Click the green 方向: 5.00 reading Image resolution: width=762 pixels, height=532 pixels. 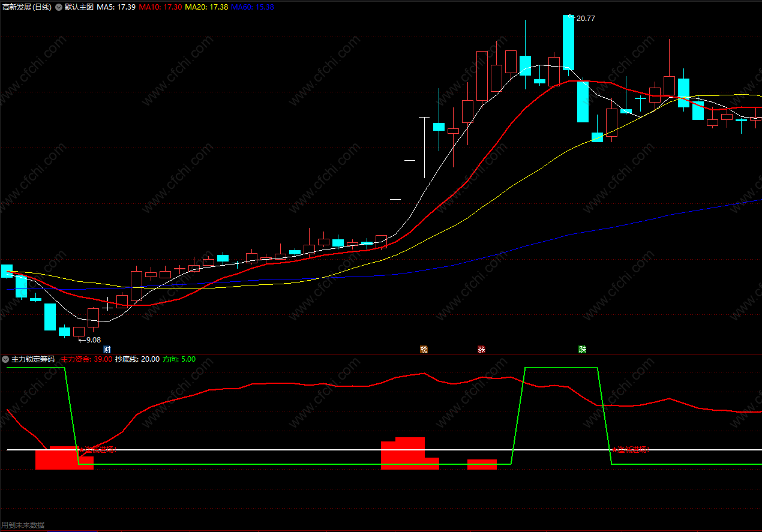coord(179,359)
